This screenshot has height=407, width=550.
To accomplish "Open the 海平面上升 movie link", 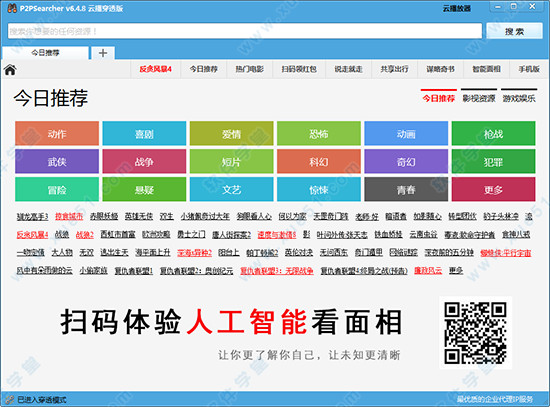I will pos(153,252).
